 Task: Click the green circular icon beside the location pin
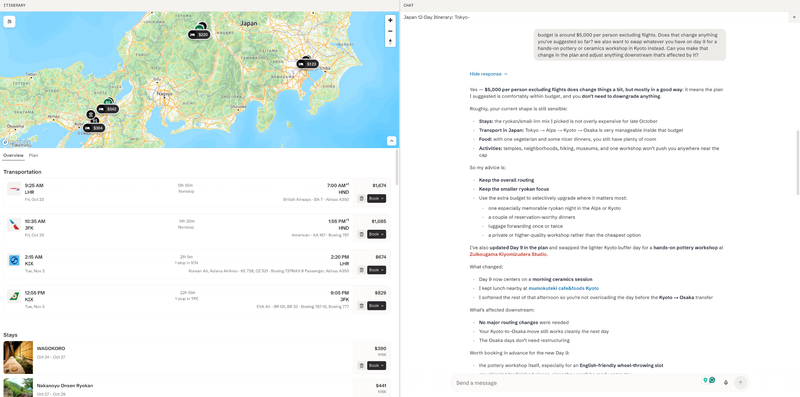point(712,380)
